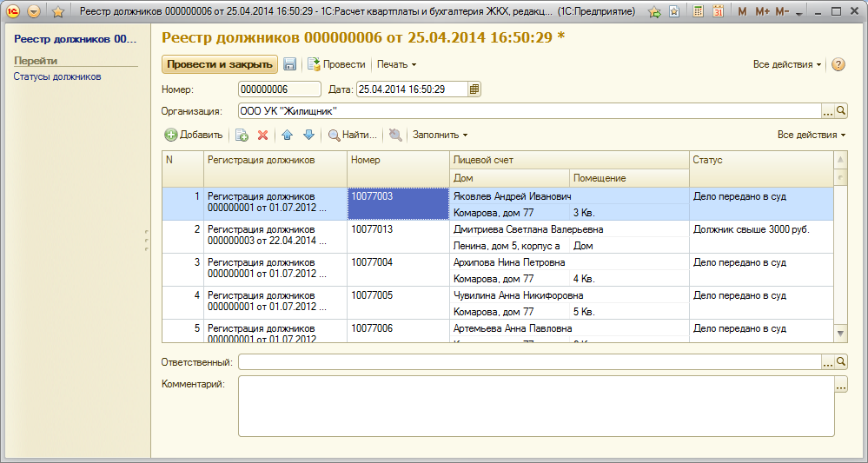Image resolution: width=868 pixels, height=463 pixels.
Task: Click the Номер input field
Action: pyautogui.click(x=280, y=89)
